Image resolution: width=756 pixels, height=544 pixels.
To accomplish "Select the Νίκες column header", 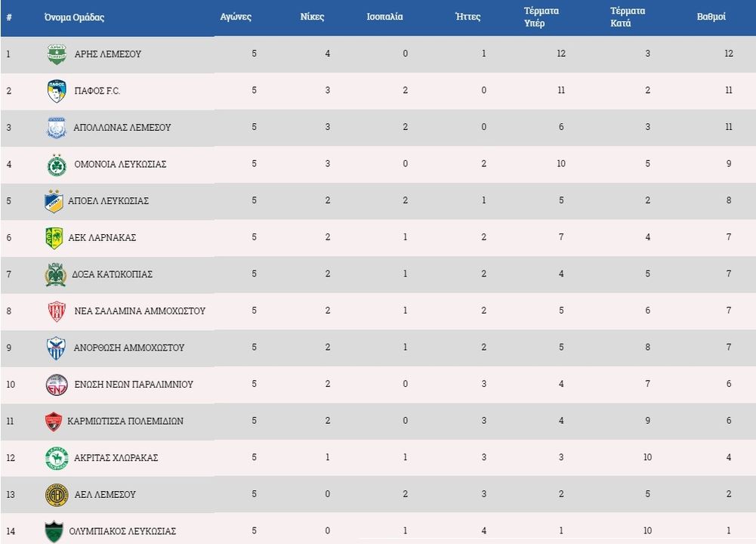I will pos(312,17).
